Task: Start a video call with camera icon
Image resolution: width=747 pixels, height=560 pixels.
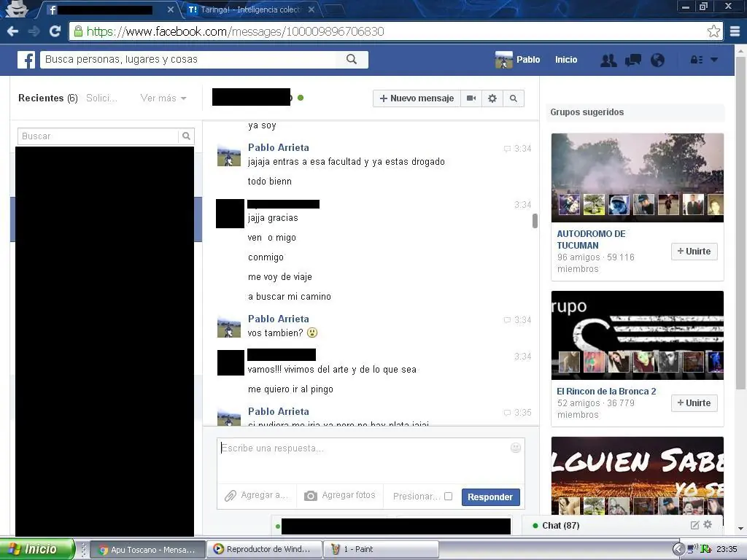Action: [471, 98]
